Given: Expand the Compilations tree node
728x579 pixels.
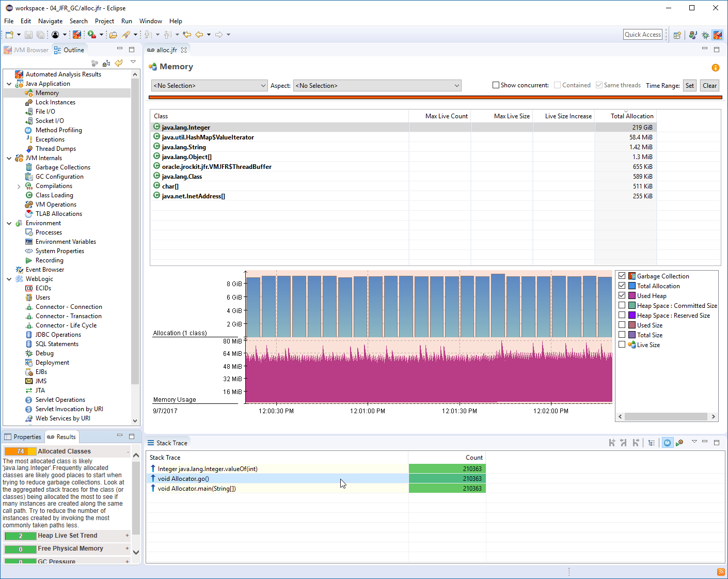Looking at the screenshot, I should tap(19, 186).
